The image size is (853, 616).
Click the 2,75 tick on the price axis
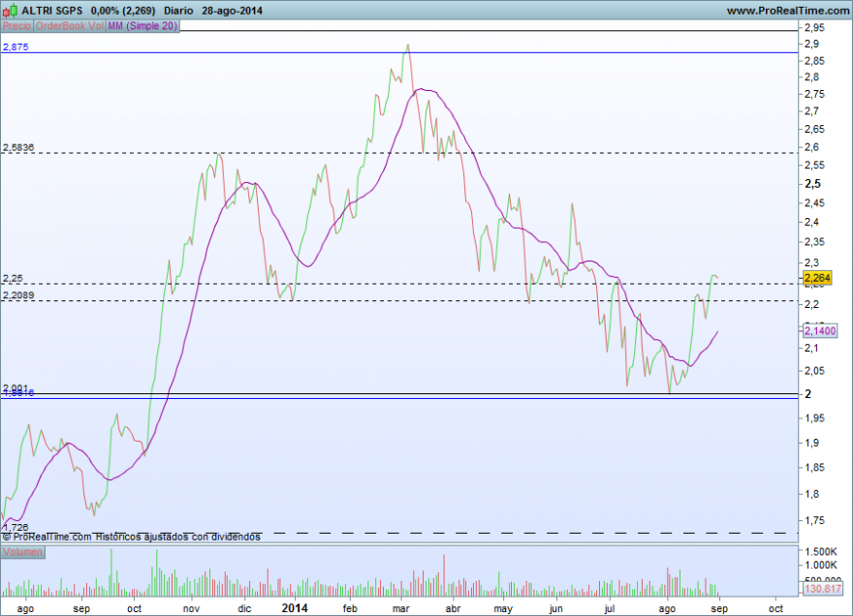click(x=814, y=94)
